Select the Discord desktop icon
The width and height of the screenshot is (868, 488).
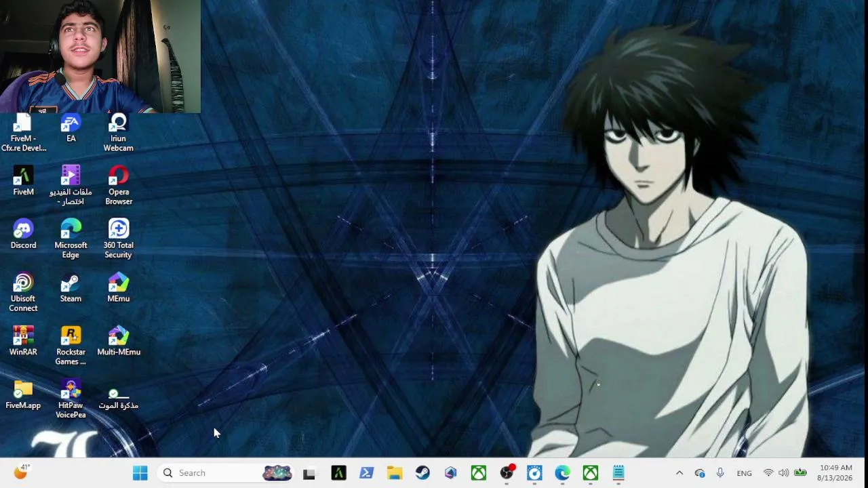click(x=23, y=235)
